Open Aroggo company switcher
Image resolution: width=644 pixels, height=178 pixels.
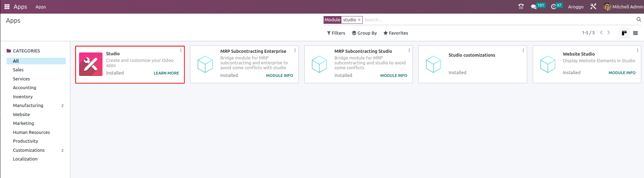(x=576, y=7)
